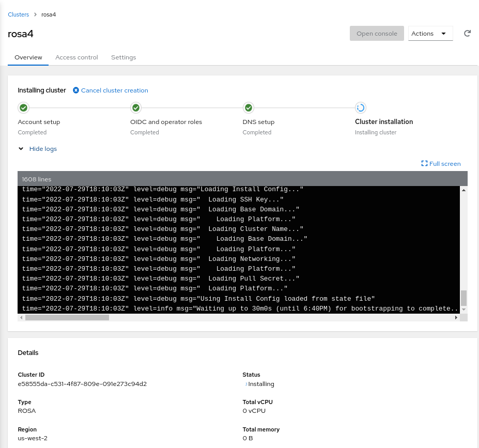Click the Account setup completed checkmark icon
This screenshot has width=479, height=448.
coord(23,108)
